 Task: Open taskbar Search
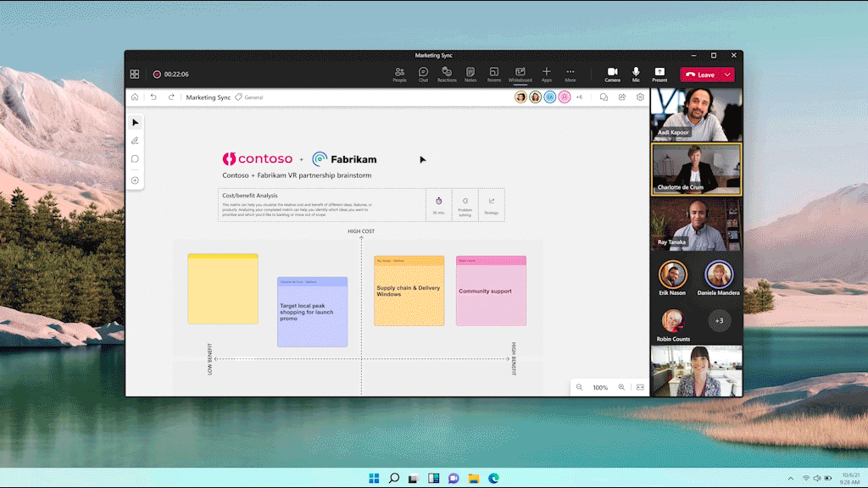(x=394, y=478)
